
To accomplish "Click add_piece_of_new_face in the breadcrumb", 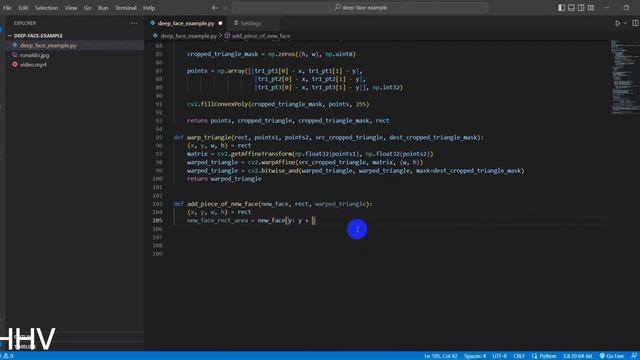I will click(x=261, y=36).
